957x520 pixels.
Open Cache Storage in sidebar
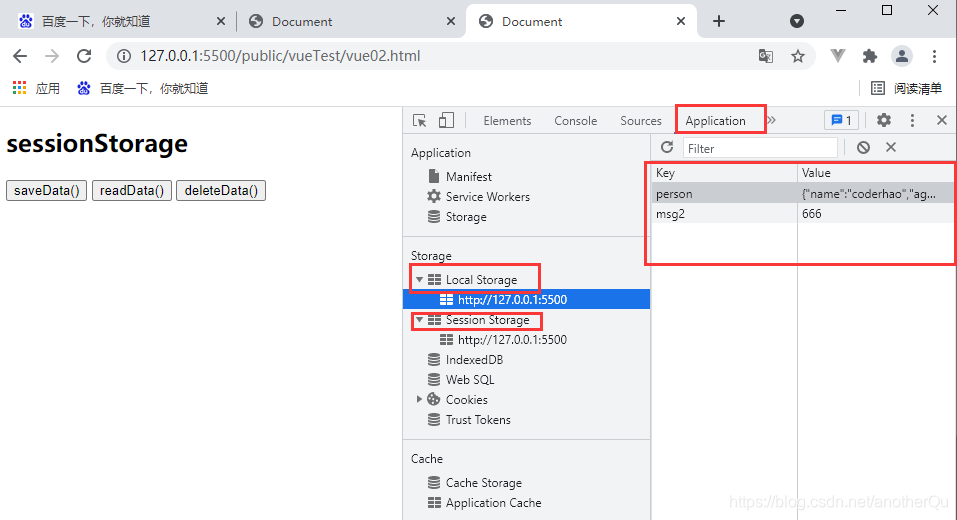click(483, 483)
